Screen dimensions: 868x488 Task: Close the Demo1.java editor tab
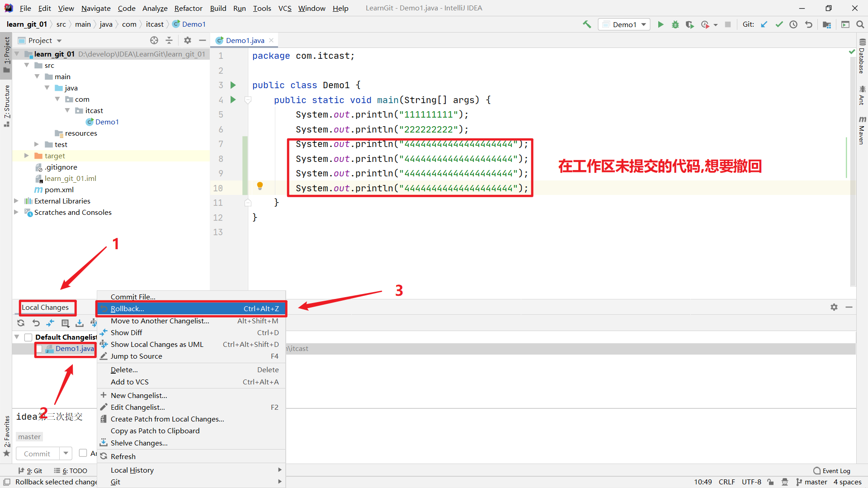click(271, 40)
